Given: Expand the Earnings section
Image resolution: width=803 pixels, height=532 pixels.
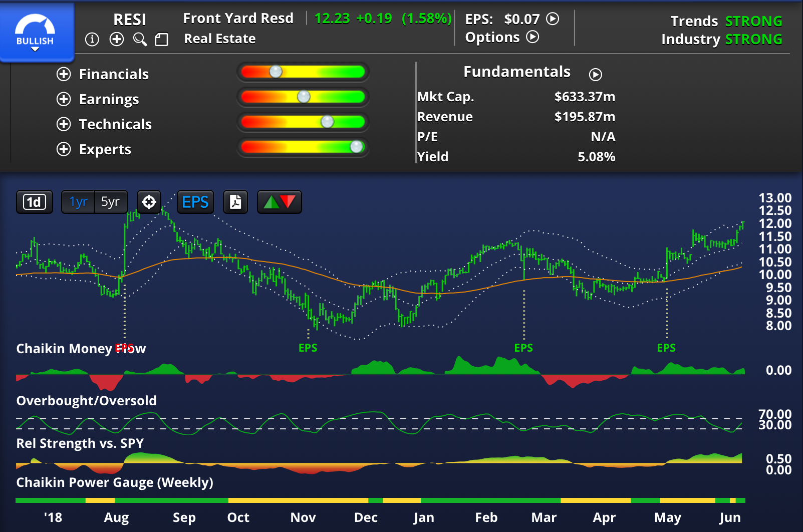Looking at the screenshot, I should point(64,99).
